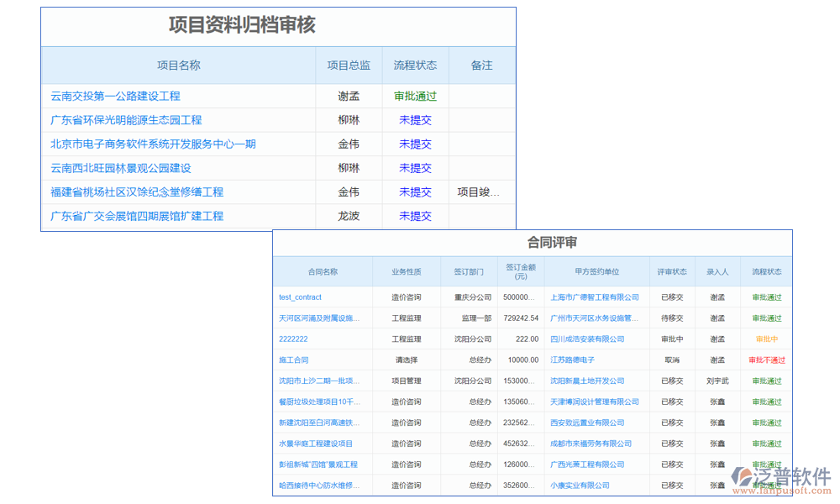Open contract 2222222
The height and width of the screenshot is (504, 840).
pos(291,339)
